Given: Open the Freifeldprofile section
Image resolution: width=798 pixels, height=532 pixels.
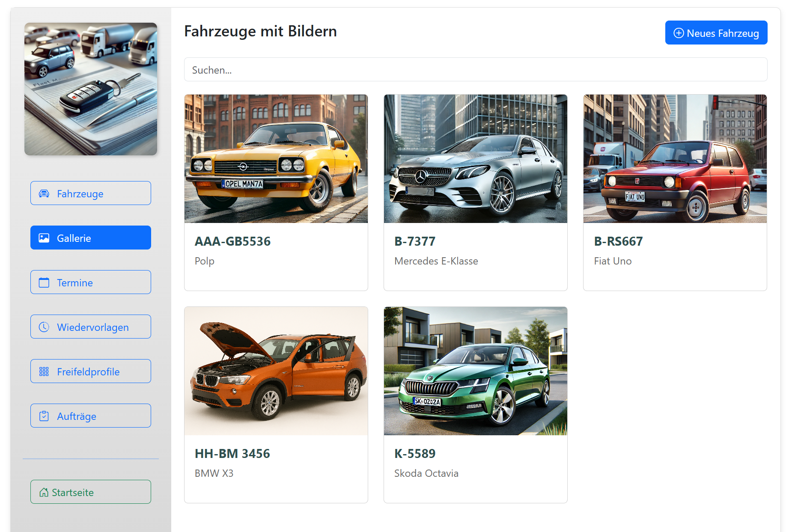Looking at the screenshot, I should click(x=91, y=372).
